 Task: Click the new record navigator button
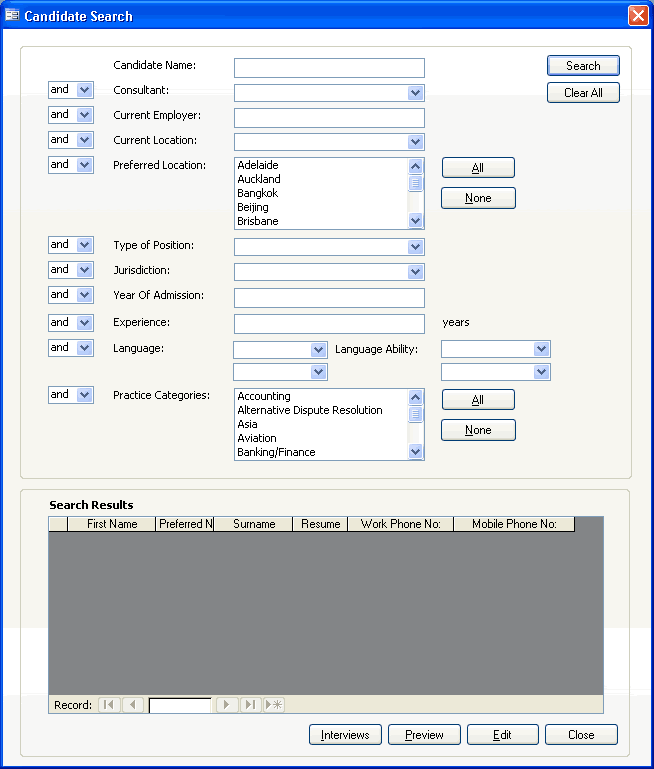273,705
